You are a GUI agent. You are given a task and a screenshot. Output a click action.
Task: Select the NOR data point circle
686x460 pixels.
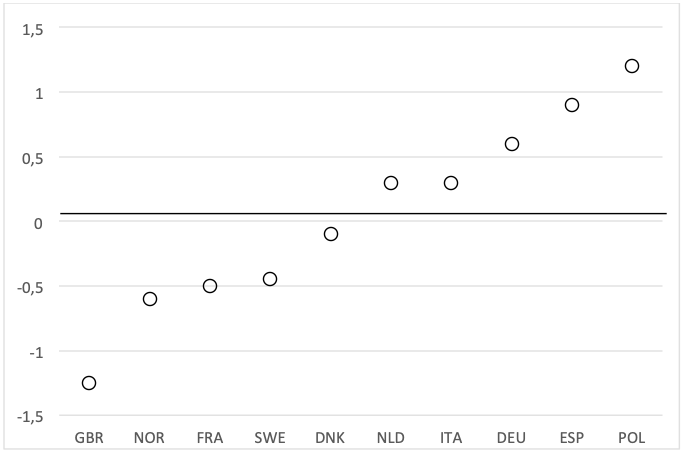coord(150,299)
